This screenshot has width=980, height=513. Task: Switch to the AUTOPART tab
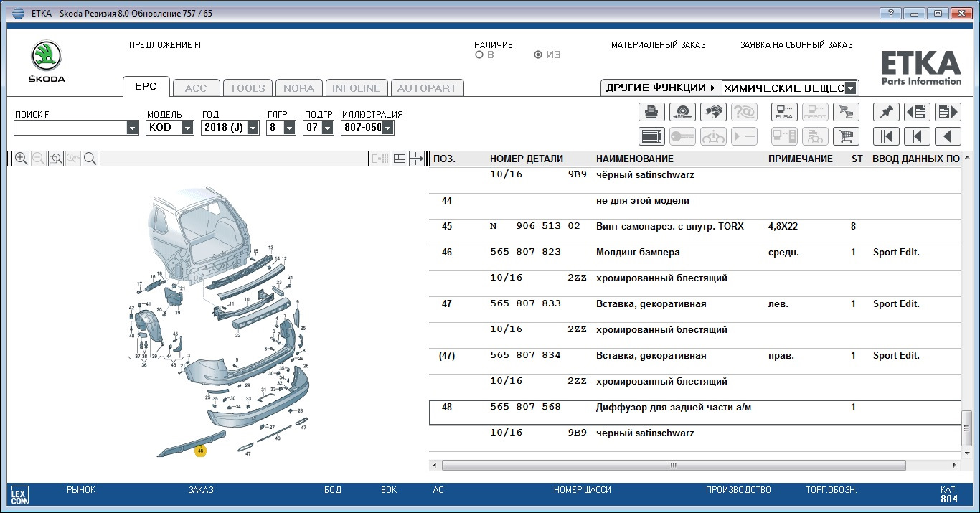pos(427,88)
